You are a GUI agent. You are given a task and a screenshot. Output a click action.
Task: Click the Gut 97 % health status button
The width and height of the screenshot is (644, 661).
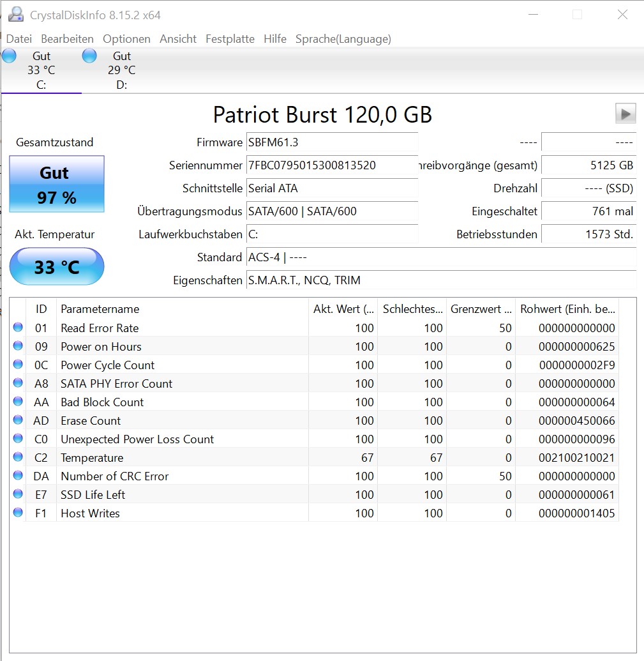coord(57,184)
